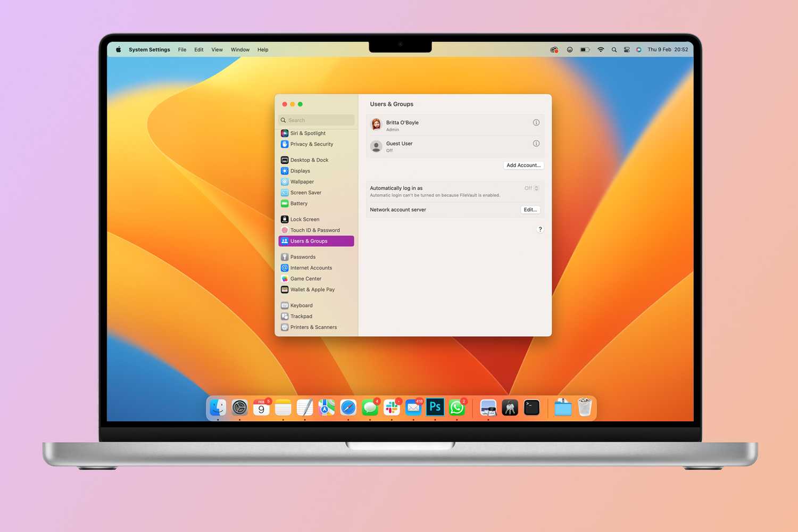Open Displays settings

300,171
